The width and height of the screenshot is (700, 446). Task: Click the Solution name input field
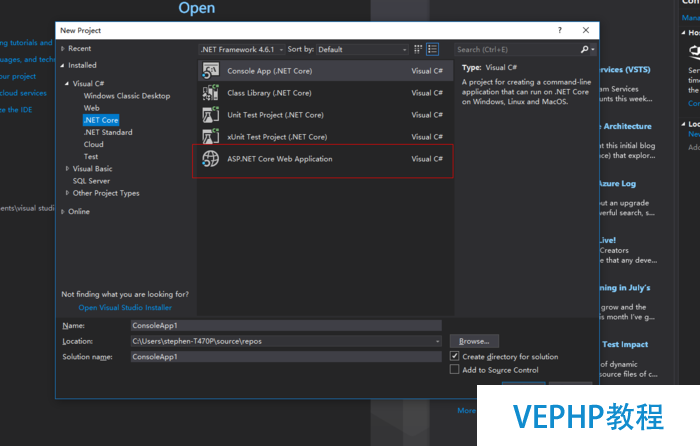[x=286, y=357]
